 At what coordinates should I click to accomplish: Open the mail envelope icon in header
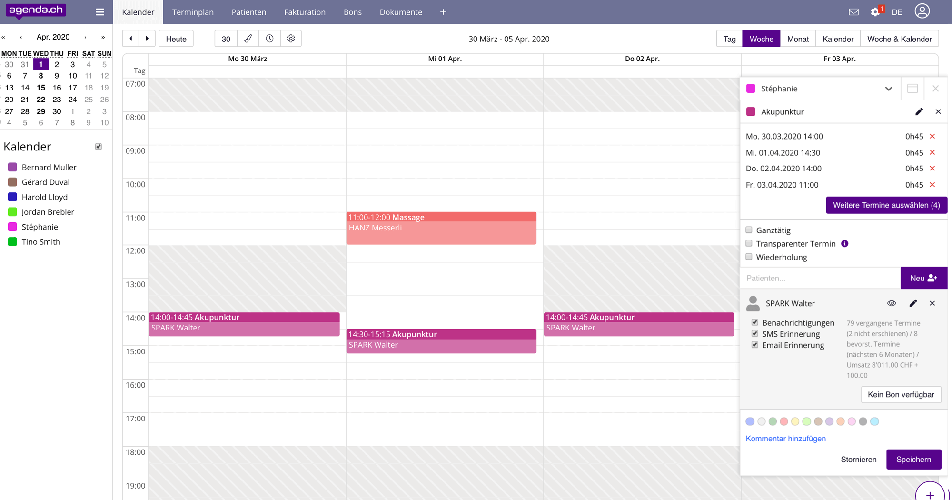[x=853, y=12]
